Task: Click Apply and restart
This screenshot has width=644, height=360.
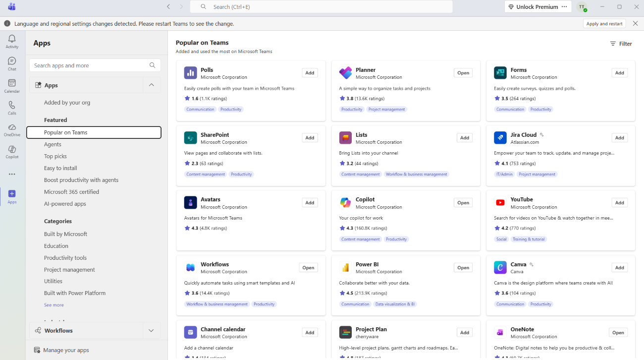Action: (x=604, y=24)
